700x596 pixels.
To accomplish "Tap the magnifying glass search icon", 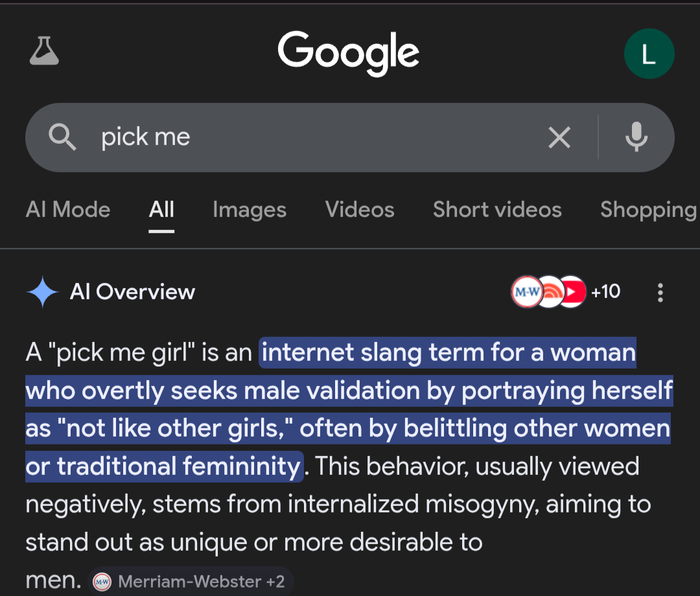I will (63, 137).
